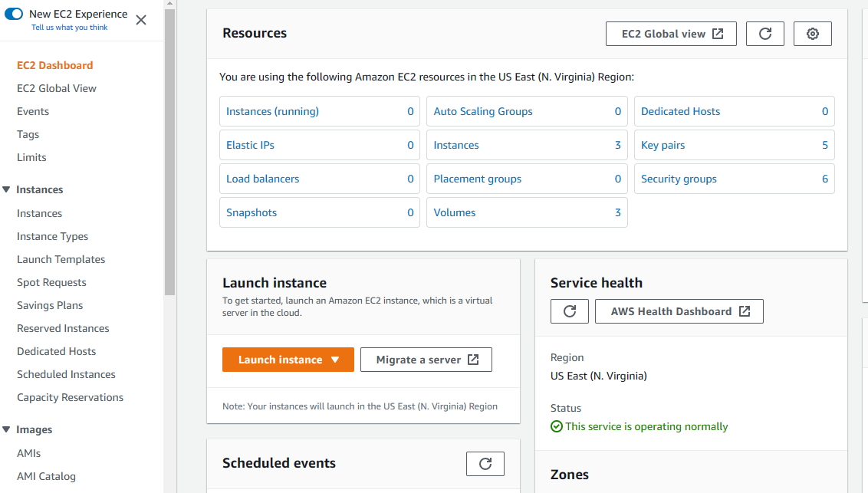Viewport: 868px width, 493px height.
Task: Click the external link icon on Migrate a server
Action: tap(473, 360)
